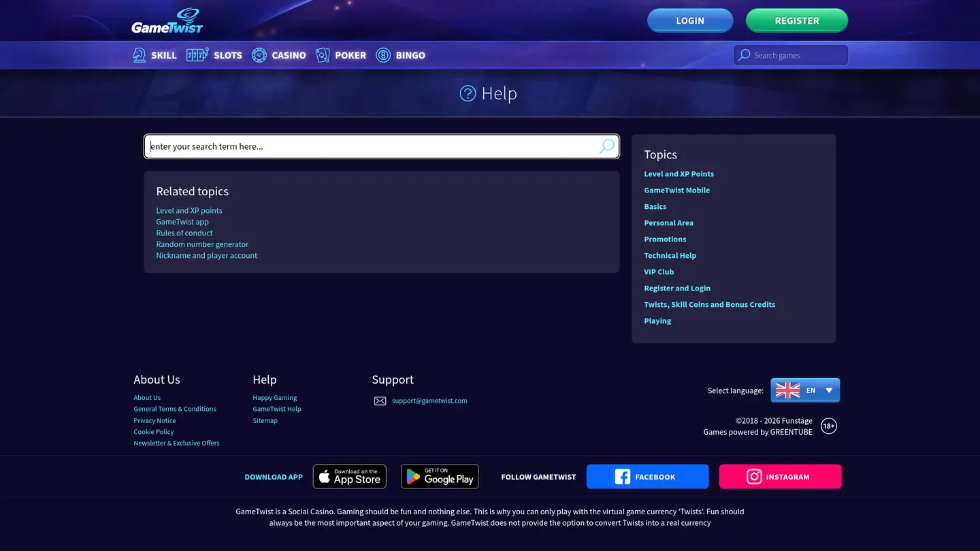Open related topic Random number generator
980x551 pixels.
(202, 244)
